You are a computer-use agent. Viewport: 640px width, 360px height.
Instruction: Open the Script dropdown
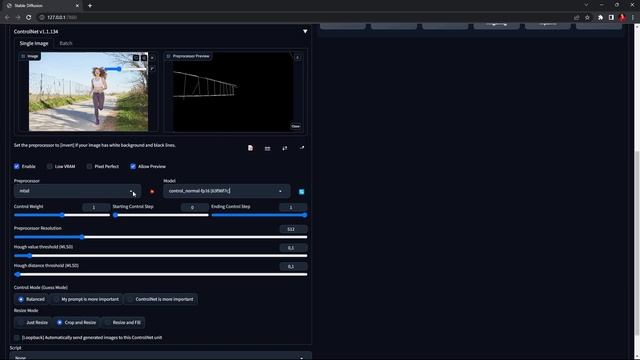point(161,356)
